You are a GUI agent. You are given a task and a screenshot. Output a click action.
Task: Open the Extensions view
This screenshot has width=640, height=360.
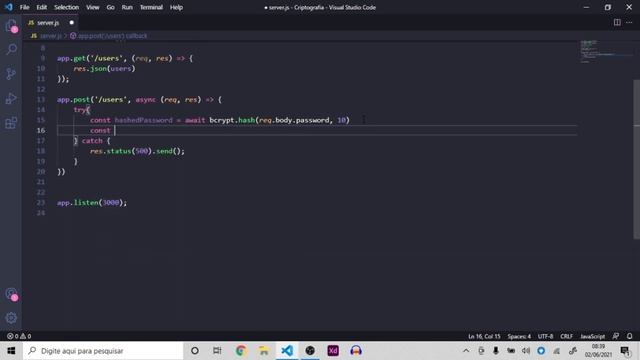tap(11, 123)
